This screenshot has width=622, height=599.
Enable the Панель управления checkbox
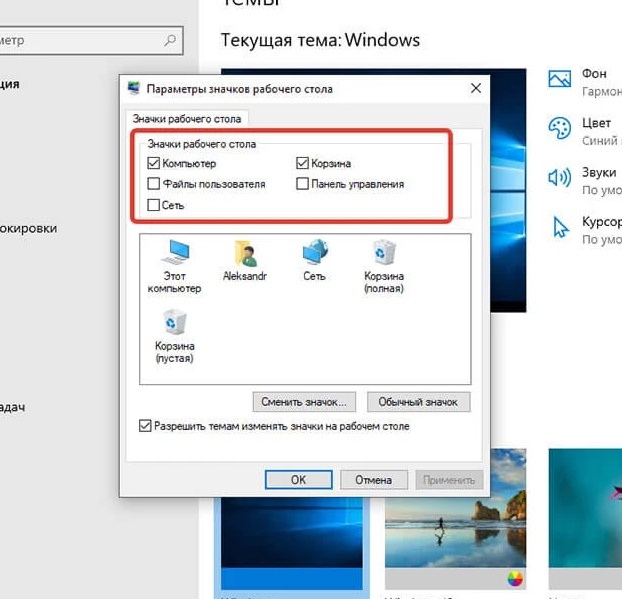coord(302,184)
